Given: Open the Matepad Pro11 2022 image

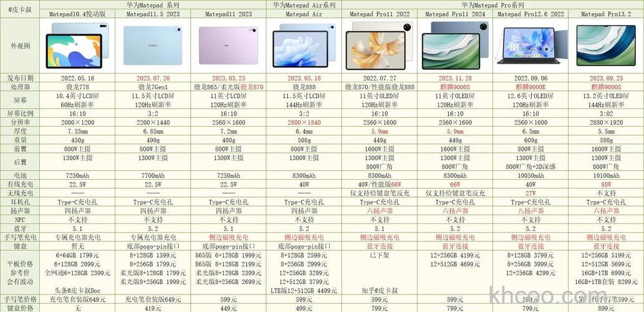Looking at the screenshot, I should click(x=380, y=46).
